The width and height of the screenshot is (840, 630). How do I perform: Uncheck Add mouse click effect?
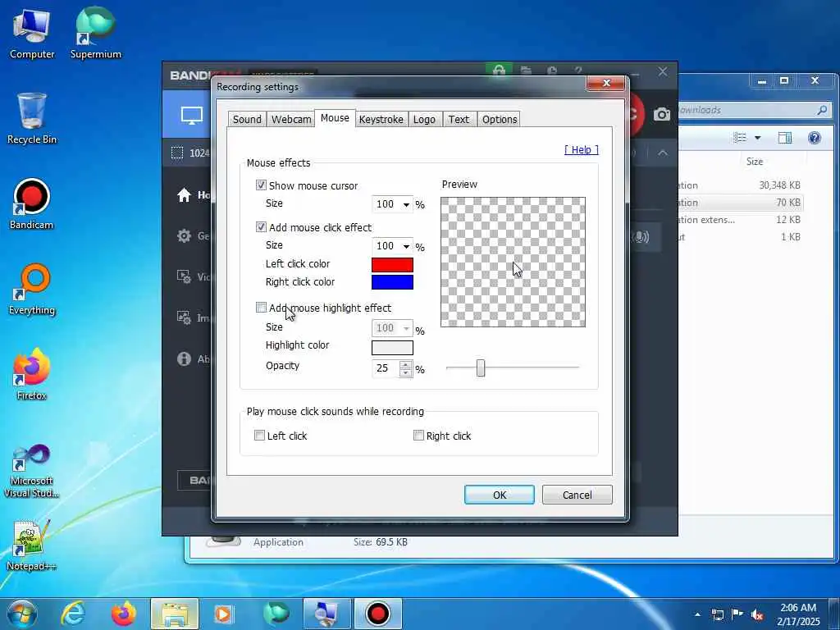(261, 227)
